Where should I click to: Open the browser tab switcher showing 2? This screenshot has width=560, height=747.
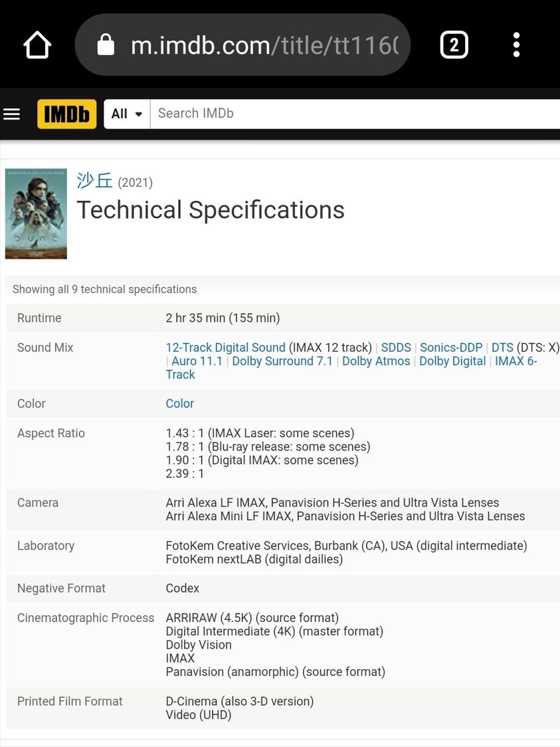coord(454,45)
